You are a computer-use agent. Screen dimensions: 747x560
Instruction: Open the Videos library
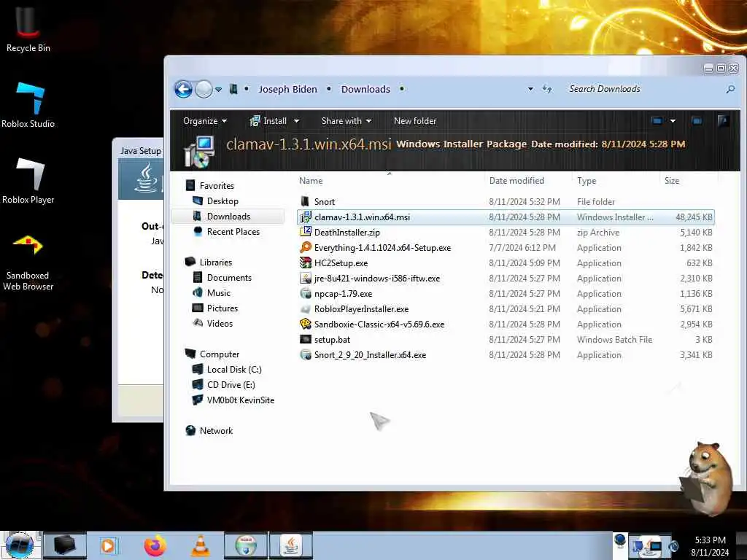click(x=220, y=323)
